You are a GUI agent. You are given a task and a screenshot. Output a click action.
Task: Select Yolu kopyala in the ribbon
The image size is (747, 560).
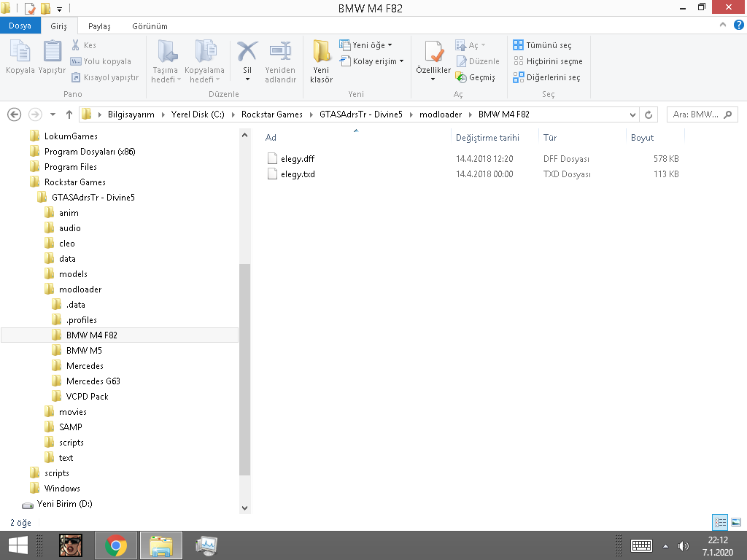click(x=101, y=61)
